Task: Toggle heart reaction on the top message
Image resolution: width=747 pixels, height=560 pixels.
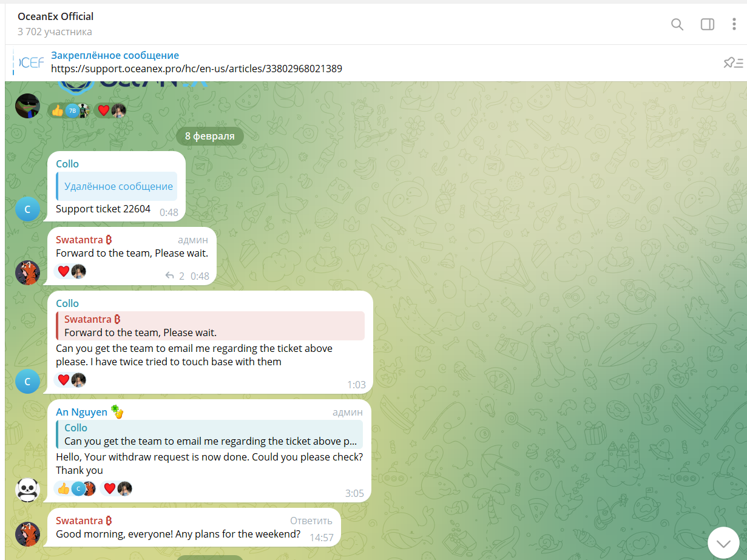Action: 111,110
